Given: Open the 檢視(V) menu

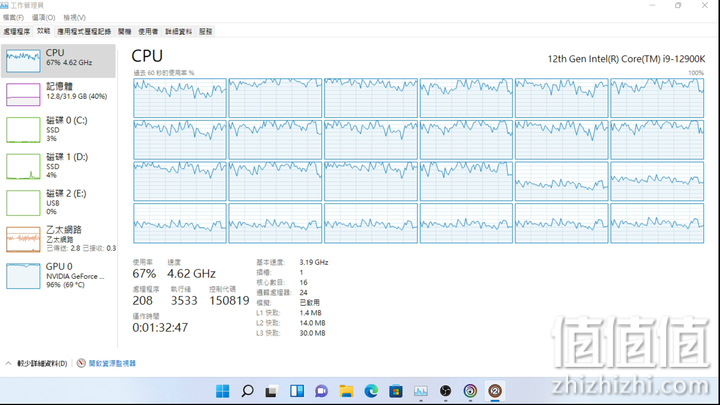Looking at the screenshot, I should pos(74,17).
